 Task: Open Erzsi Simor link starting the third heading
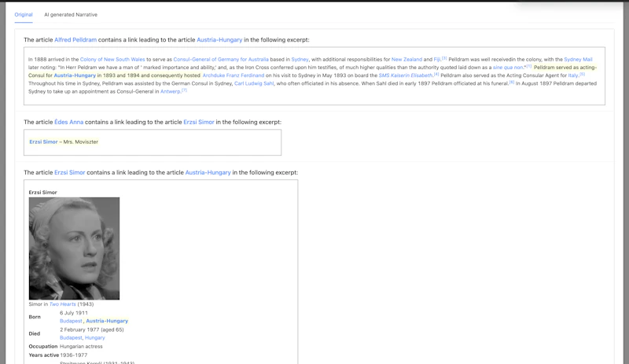(70, 173)
